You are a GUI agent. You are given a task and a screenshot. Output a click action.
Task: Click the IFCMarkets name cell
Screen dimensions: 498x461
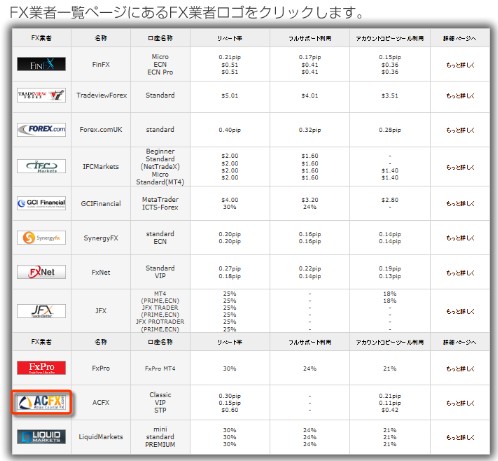tap(101, 166)
